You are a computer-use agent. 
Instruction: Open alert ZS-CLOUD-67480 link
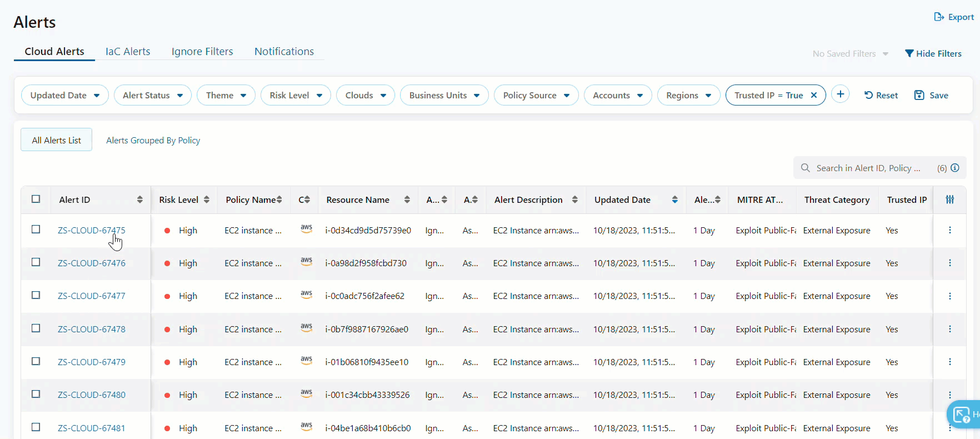(92, 395)
